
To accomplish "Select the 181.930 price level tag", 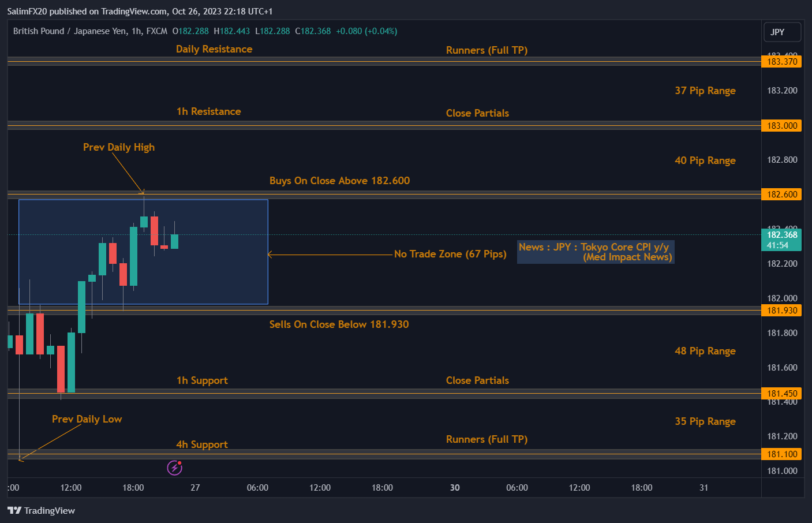I will (782, 311).
